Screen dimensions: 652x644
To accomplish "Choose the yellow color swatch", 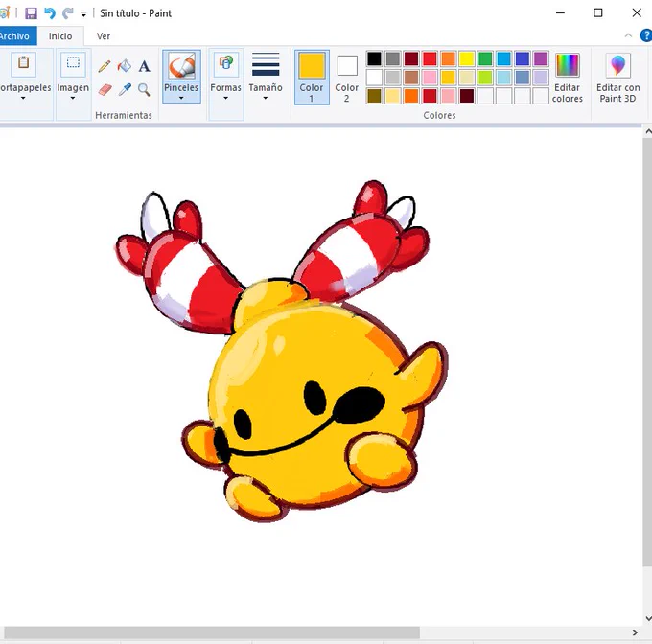I will pos(467,58).
